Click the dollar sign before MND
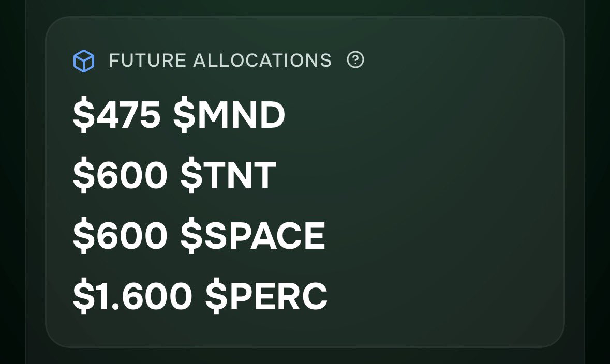 click(183, 116)
